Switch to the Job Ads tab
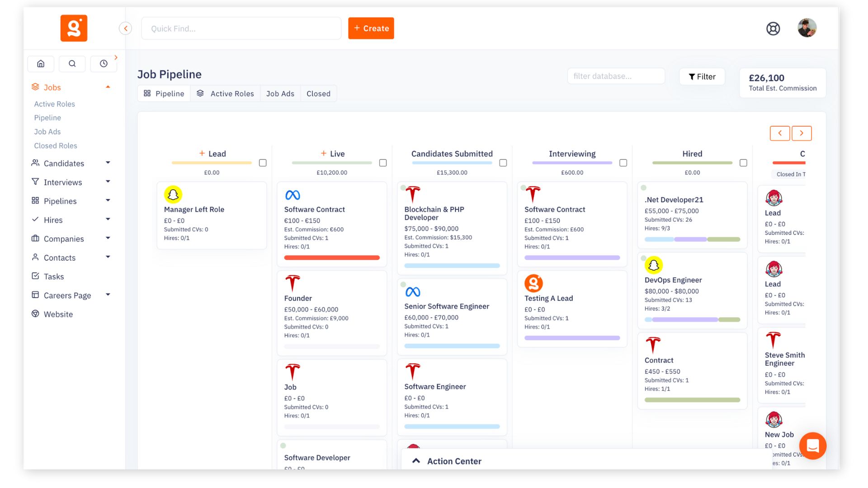868x488 pixels. tap(280, 94)
